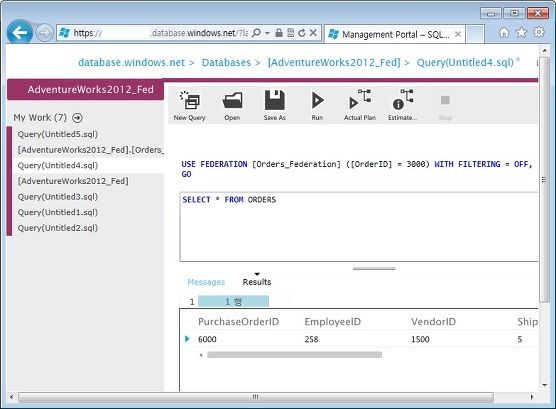
Task: Open Favorites with the star icon
Action: pos(521,33)
